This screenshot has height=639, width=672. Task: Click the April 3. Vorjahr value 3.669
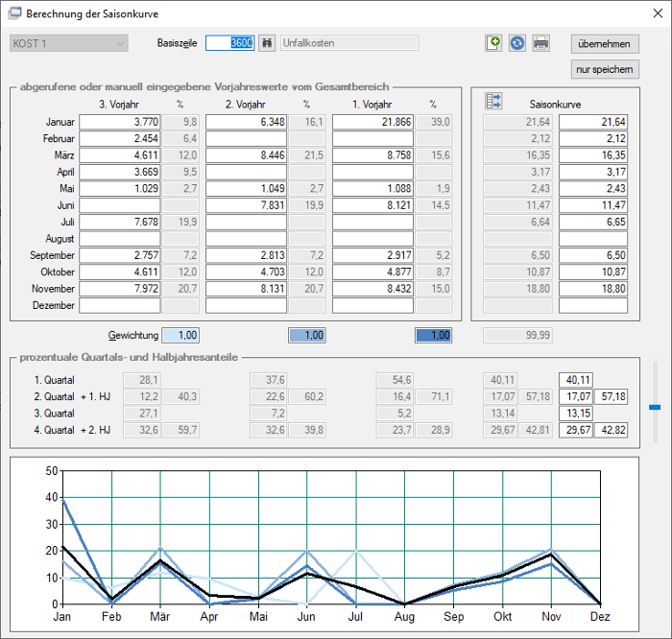click(120, 172)
